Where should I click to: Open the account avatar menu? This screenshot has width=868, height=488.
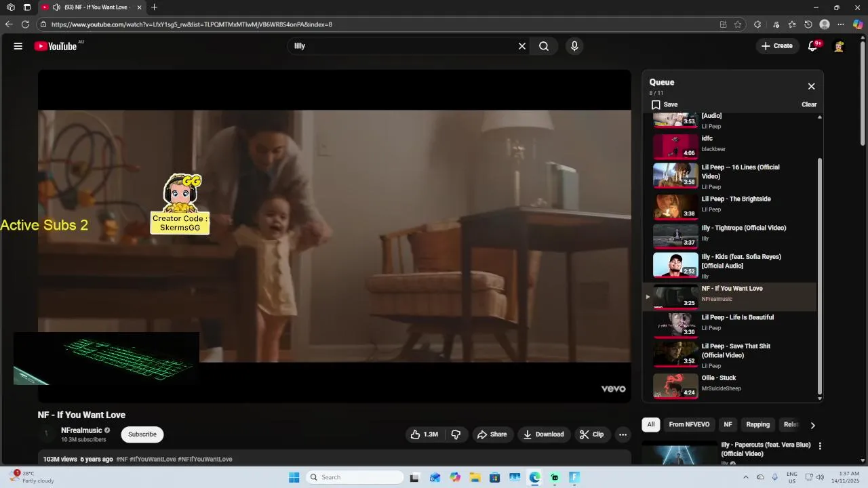pos(839,46)
